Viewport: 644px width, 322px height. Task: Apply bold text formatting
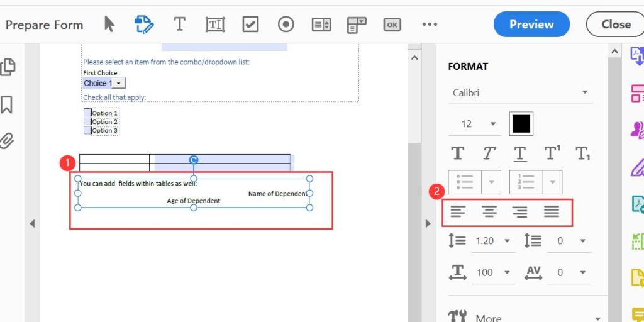tap(458, 153)
